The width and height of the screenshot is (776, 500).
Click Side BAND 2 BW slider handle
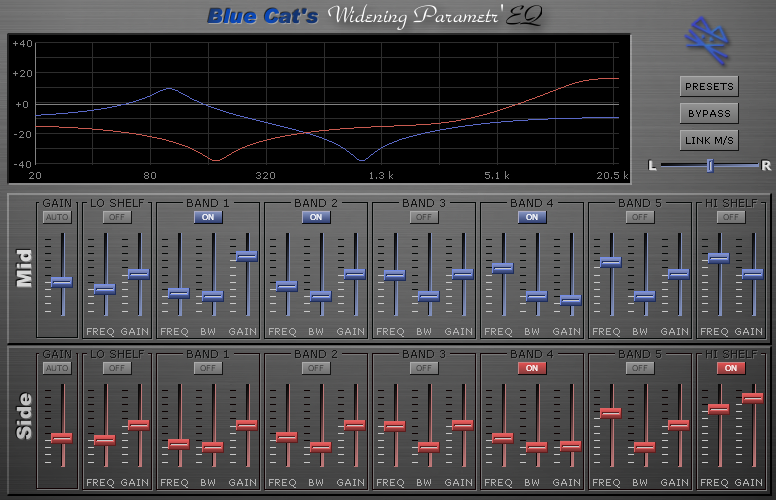(321, 447)
